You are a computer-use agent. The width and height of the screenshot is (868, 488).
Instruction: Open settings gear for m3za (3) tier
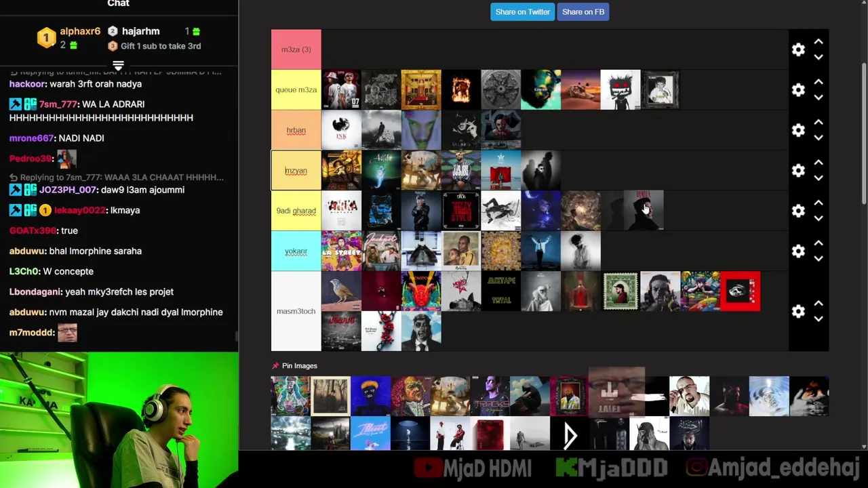coord(798,49)
